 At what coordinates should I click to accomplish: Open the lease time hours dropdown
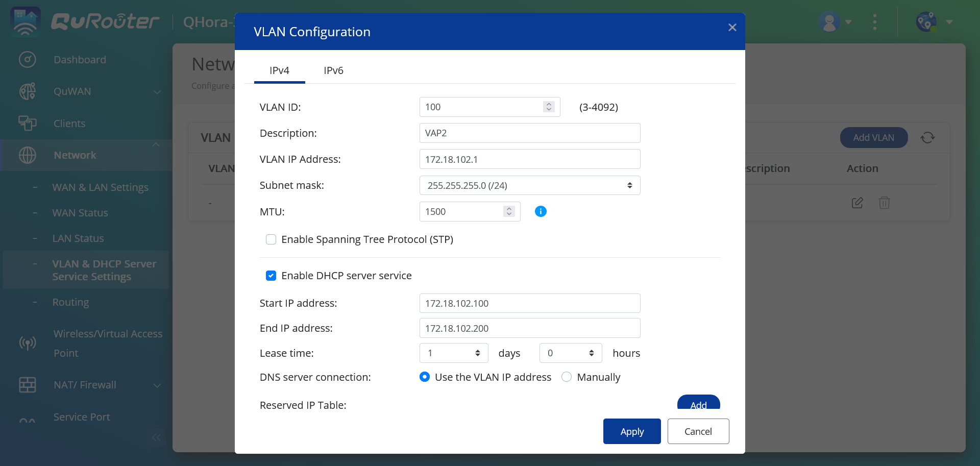pyautogui.click(x=570, y=353)
